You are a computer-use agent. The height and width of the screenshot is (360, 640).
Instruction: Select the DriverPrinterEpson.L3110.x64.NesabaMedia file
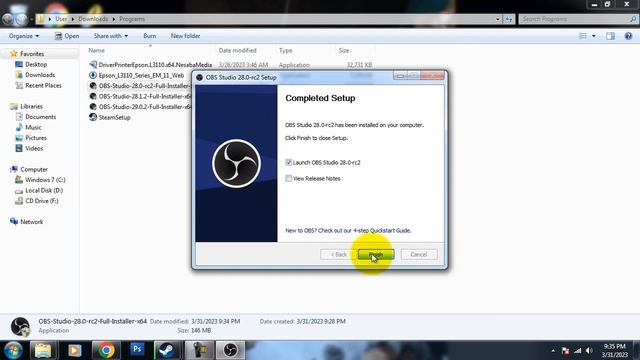pos(155,65)
